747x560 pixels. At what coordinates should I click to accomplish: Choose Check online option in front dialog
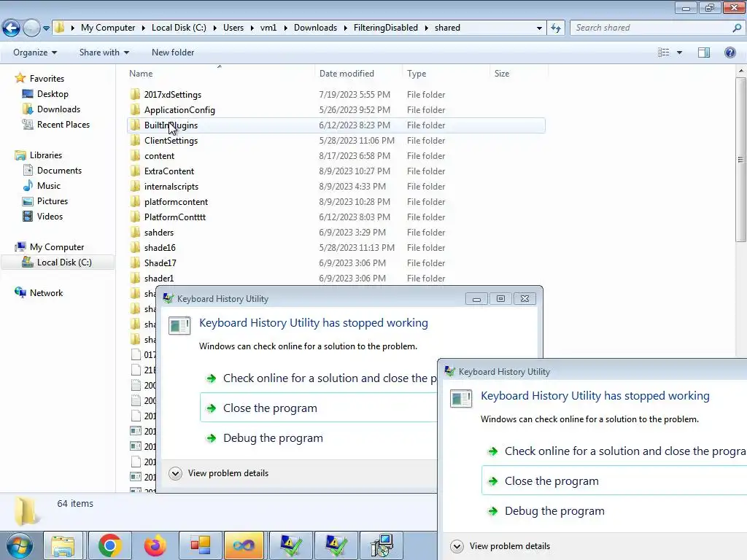(616, 451)
